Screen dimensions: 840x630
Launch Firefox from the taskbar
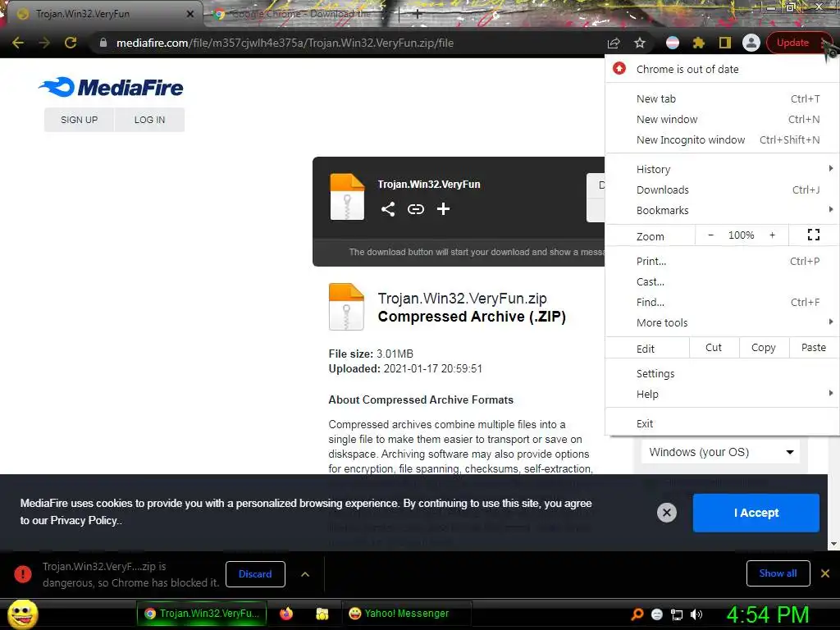point(286,614)
